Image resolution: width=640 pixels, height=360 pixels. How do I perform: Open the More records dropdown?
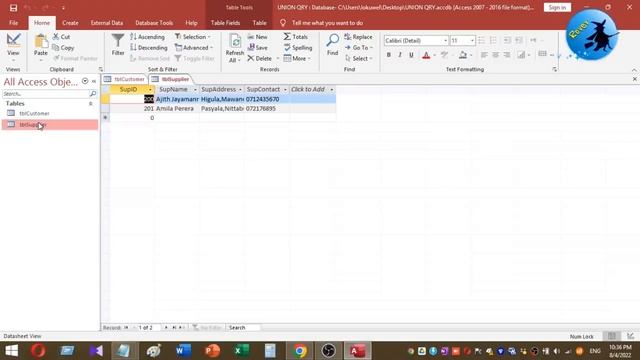click(x=297, y=59)
